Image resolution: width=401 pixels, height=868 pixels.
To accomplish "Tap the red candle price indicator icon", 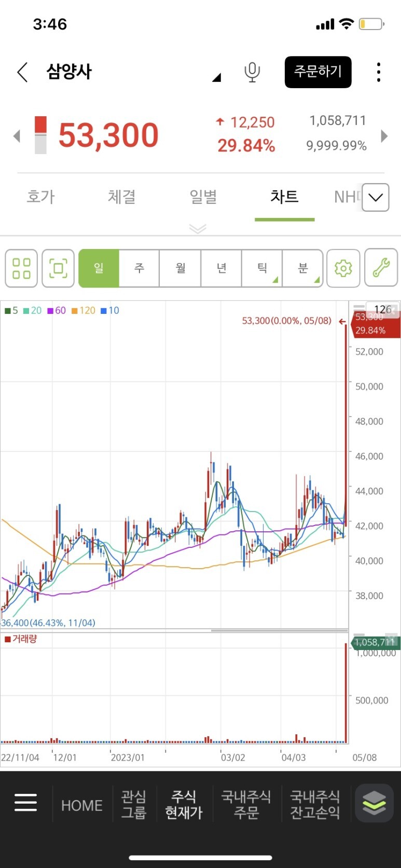I will coord(40,135).
